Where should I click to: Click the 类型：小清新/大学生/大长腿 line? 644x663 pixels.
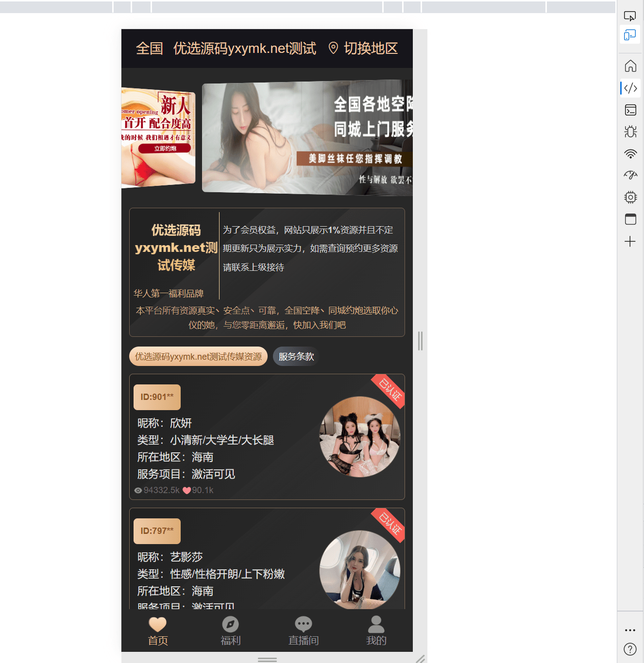click(x=205, y=440)
